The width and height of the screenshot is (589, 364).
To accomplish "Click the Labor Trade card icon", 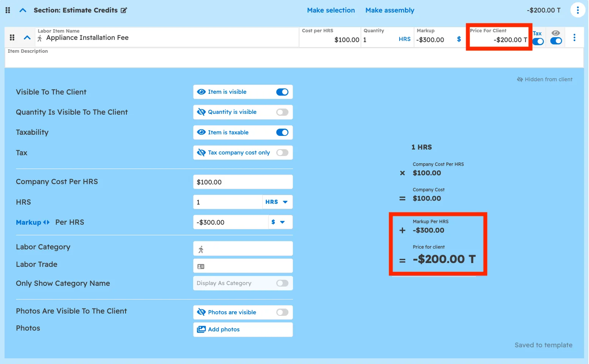I will [201, 266].
